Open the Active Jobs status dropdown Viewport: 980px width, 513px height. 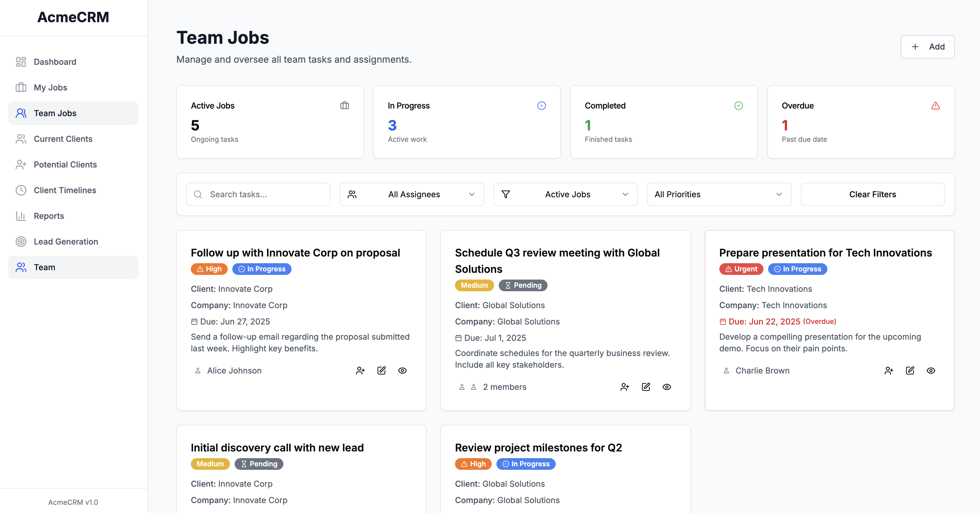pos(565,194)
